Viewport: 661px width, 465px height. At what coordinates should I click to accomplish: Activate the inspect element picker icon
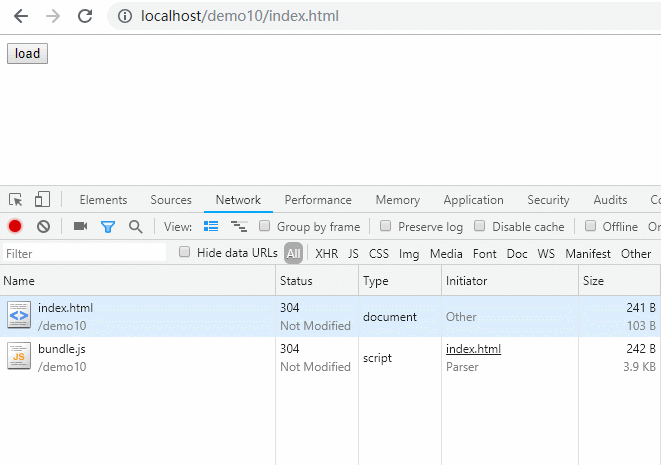point(16,199)
